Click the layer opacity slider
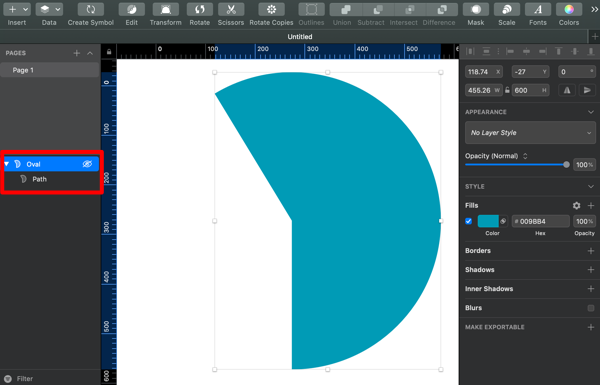Image resolution: width=600 pixels, height=385 pixels. point(517,165)
